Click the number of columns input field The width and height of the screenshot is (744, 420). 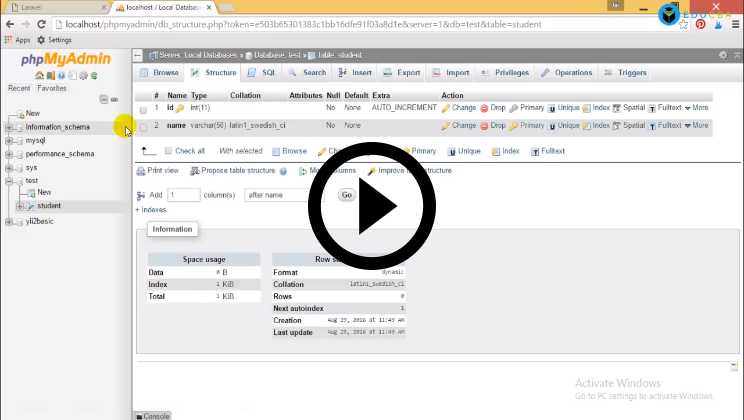pos(184,195)
